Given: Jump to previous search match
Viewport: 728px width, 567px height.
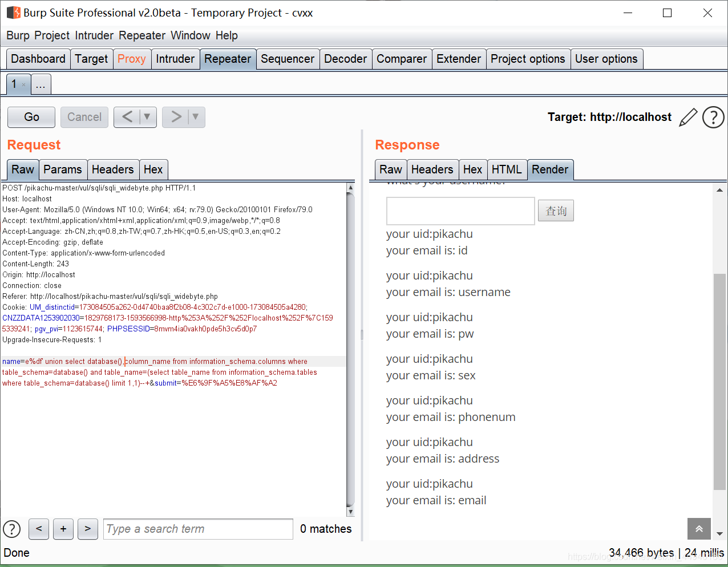Looking at the screenshot, I should (x=39, y=529).
